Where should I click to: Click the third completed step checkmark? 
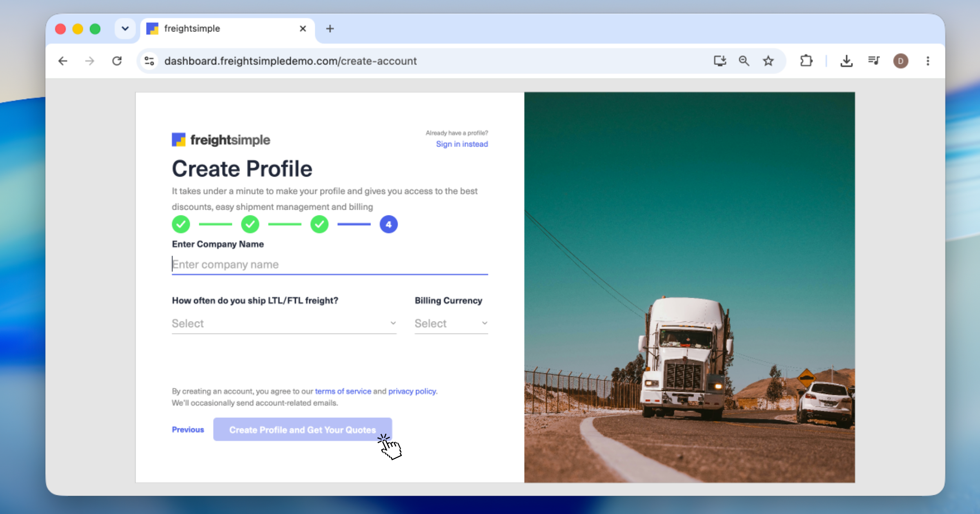[x=319, y=224]
